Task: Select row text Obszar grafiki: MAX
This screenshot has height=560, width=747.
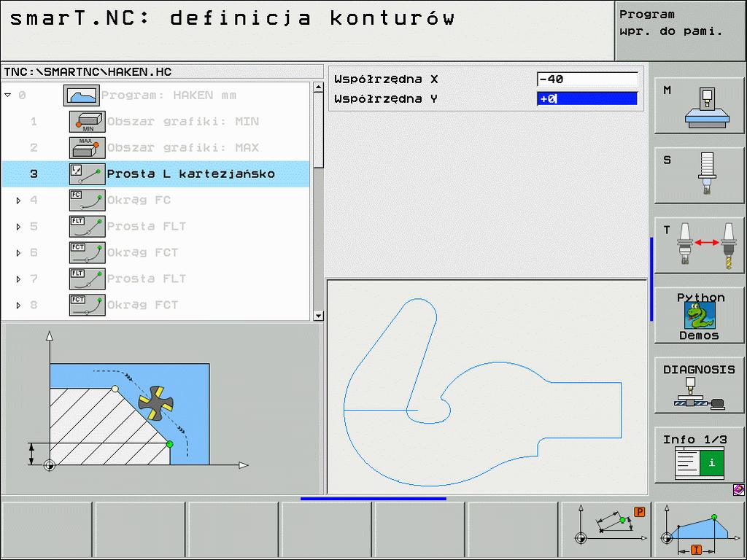Action: 183,147
